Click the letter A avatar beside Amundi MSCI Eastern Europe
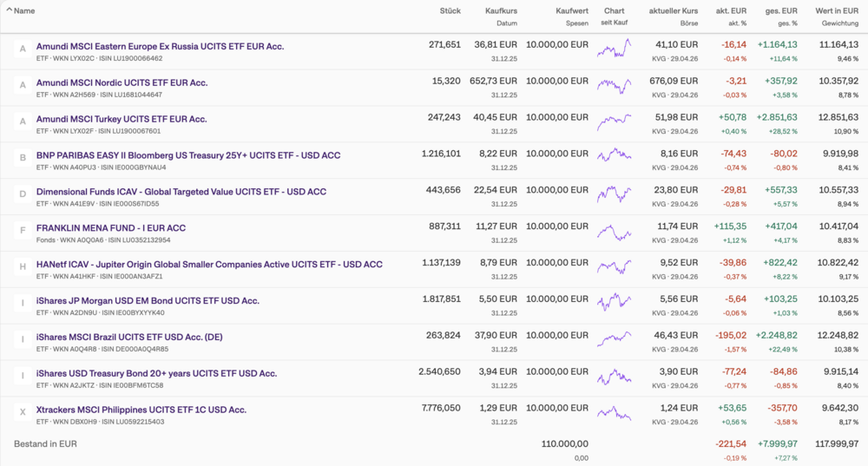Screen dimensions: 868x466 point(23,49)
